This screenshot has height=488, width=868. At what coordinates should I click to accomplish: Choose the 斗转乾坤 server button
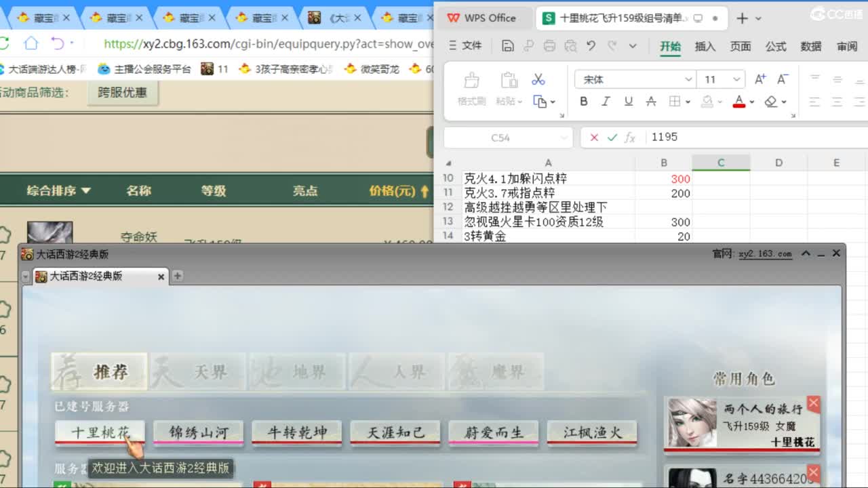[x=296, y=432]
